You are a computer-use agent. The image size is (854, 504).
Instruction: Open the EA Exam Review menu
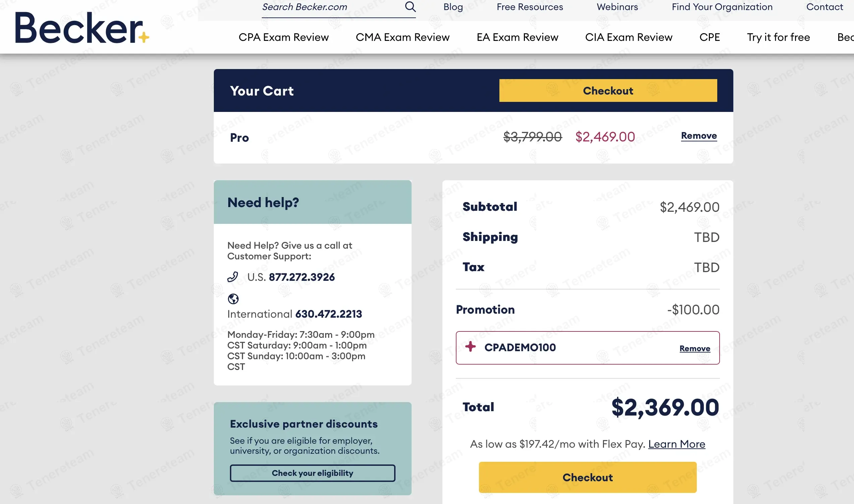[517, 37]
